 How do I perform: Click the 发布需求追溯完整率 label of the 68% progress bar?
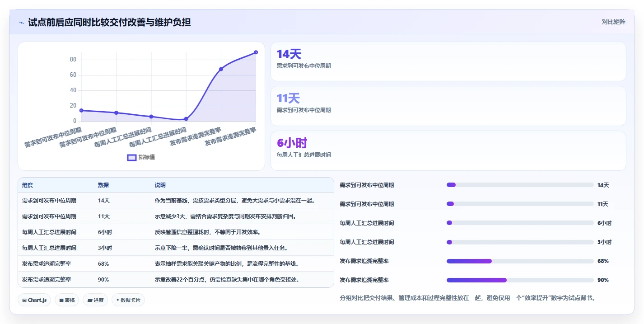364,261
